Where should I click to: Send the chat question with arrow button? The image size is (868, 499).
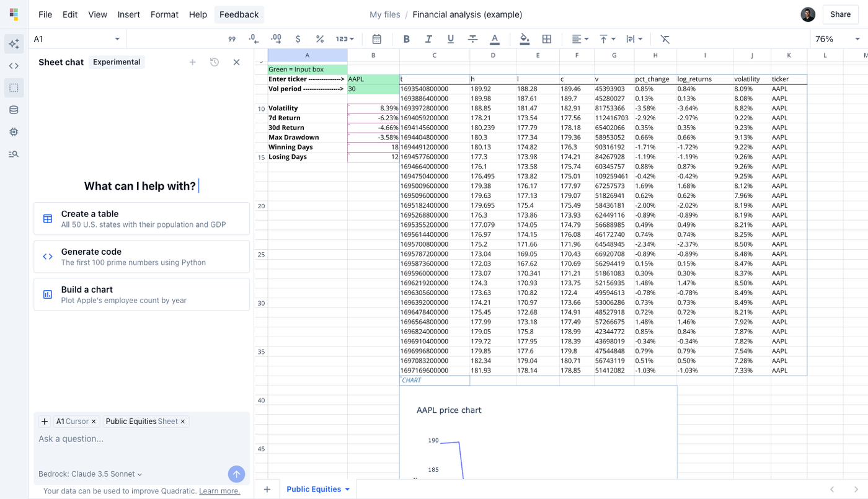click(236, 474)
